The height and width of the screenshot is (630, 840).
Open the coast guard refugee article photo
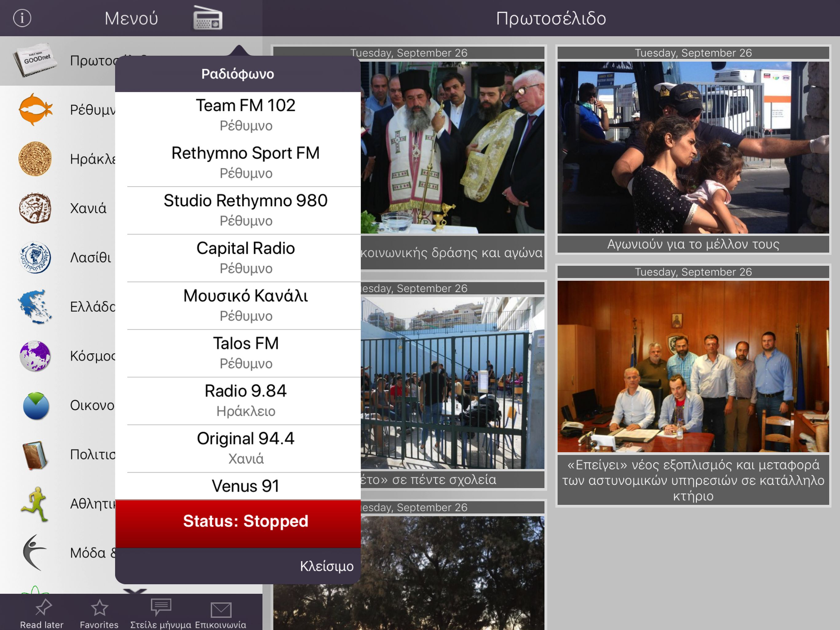pyautogui.click(x=693, y=147)
